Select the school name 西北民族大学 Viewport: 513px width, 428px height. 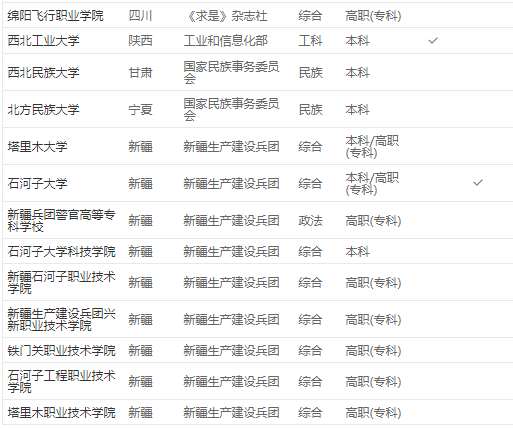pyautogui.click(x=43, y=72)
